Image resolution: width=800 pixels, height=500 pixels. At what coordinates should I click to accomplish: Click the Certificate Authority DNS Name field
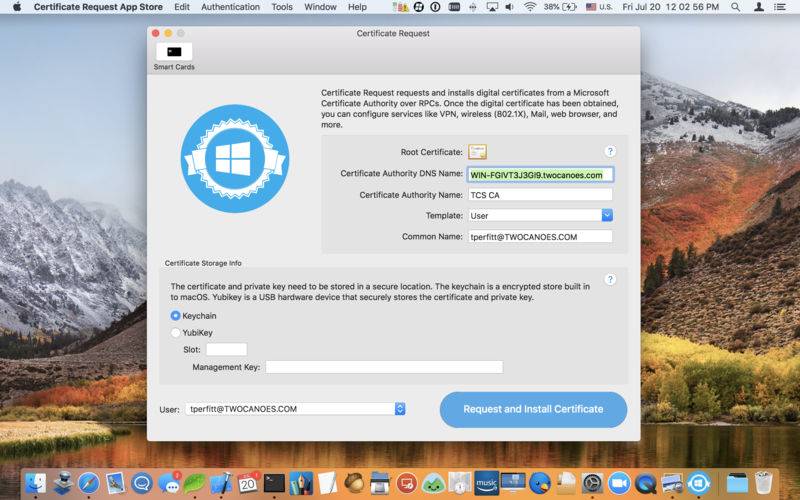[x=540, y=174]
